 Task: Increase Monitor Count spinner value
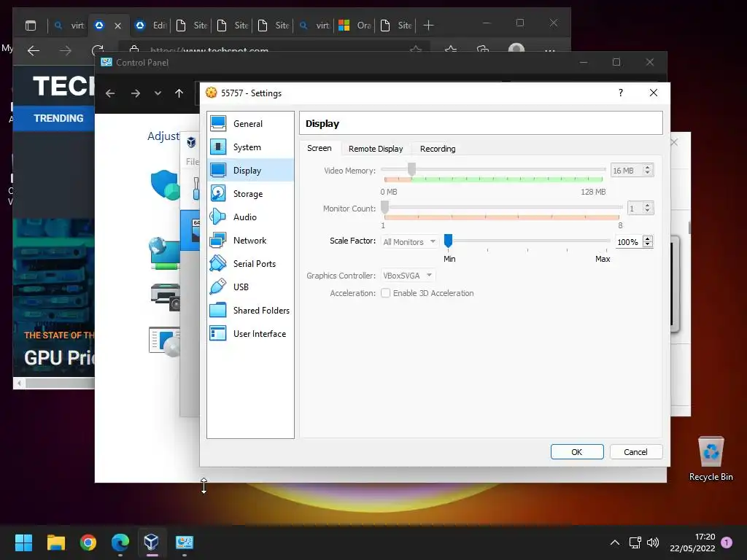click(x=648, y=205)
